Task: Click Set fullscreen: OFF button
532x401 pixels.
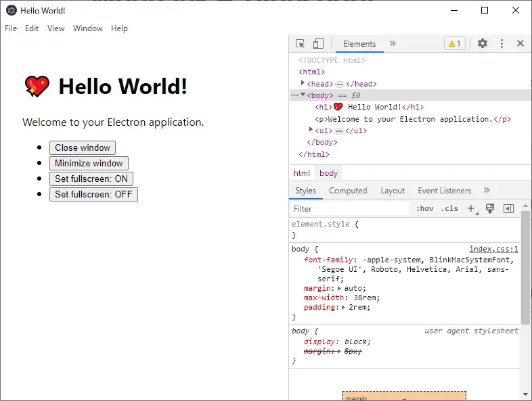Action: [93, 195]
